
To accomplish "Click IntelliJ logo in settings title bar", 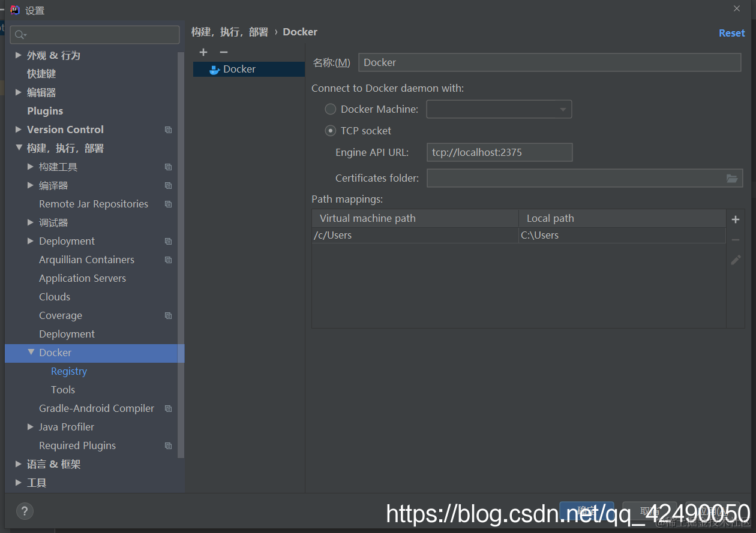I will (15, 10).
